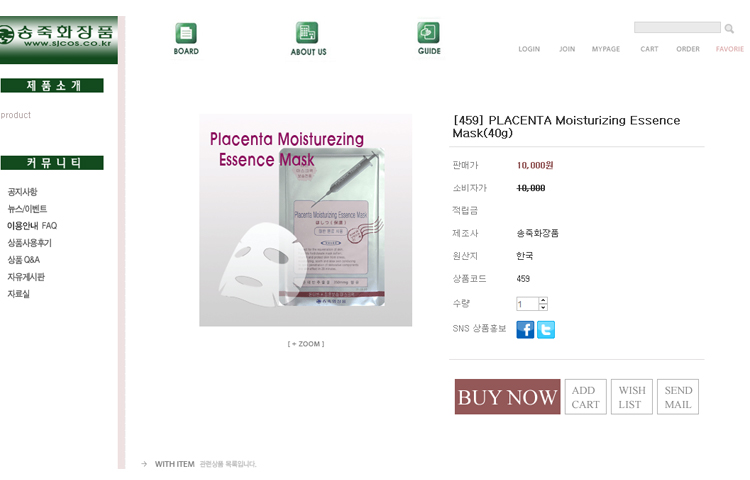This screenshot has width=750, height=480.
Task: Click the BUY NOW button
Action: (507, 397)
